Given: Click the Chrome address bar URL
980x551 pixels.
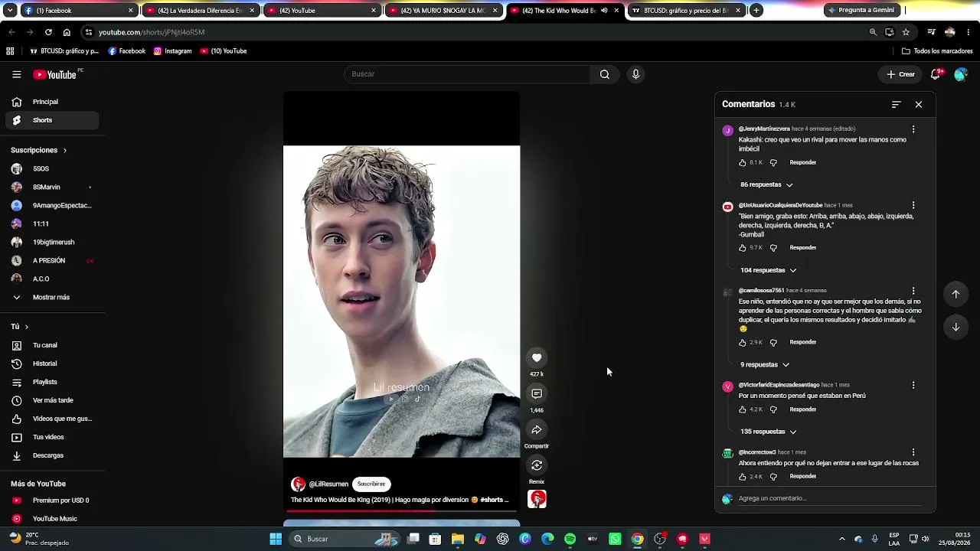Looking at the screenshot, I should pos(152,32).
